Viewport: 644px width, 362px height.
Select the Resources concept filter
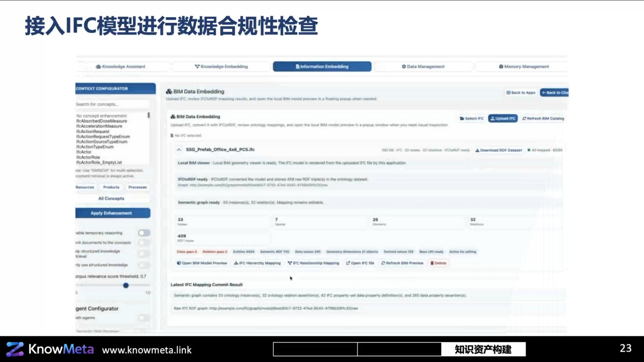click(x=85, y=187)
